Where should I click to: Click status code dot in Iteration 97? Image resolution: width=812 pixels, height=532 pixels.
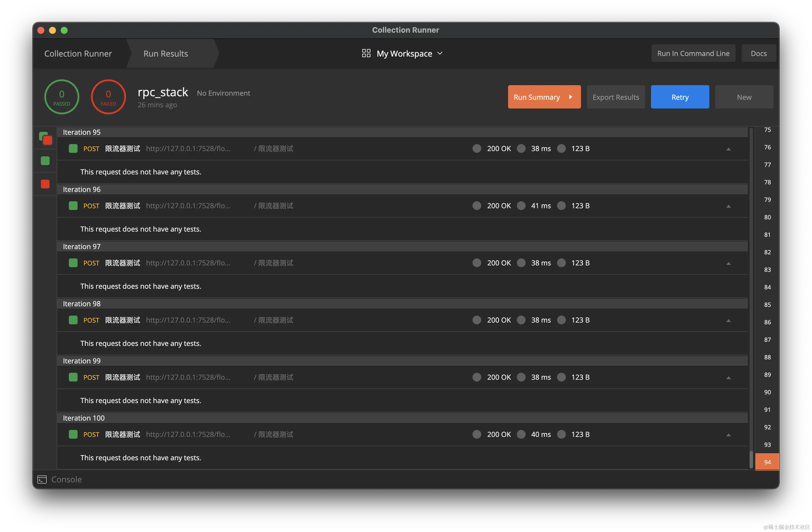477,263
